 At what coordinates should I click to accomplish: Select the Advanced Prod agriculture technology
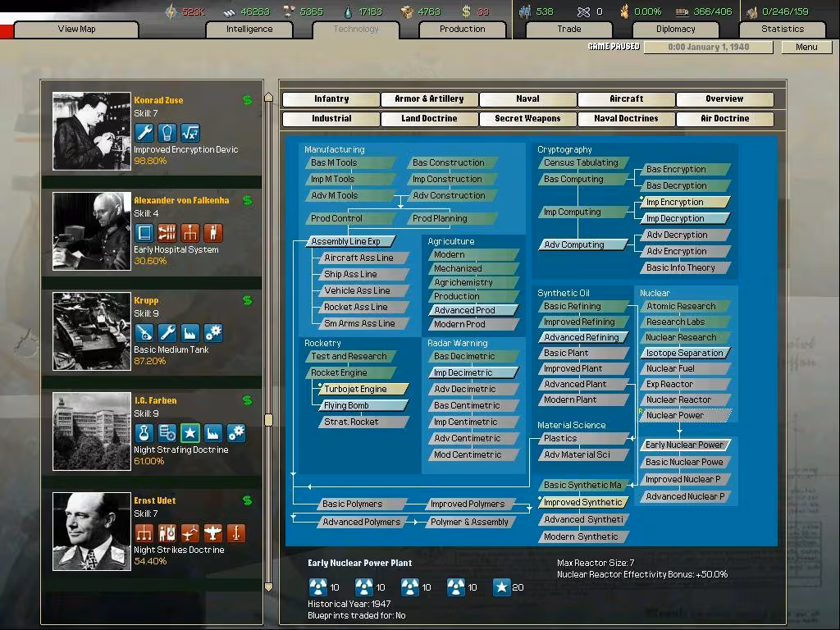tap(473, 310)
